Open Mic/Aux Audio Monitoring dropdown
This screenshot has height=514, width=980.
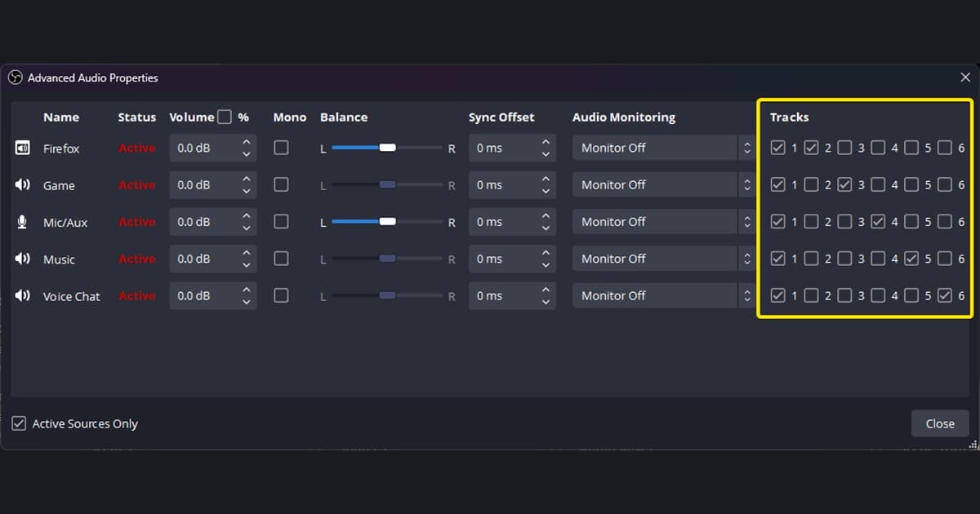(662, 221)
